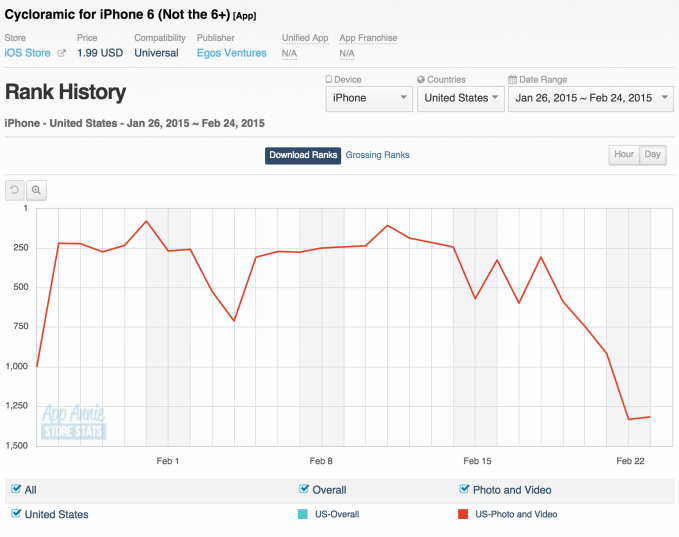Click the teal US-Overall legend swatch
Screen dimensions: 679x537
tap(303, 514)
